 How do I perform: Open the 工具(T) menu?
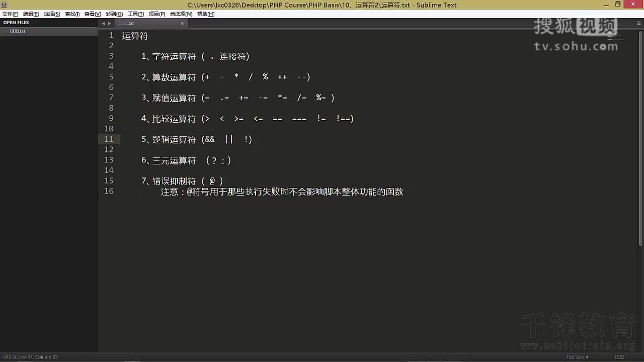(136, 14)
